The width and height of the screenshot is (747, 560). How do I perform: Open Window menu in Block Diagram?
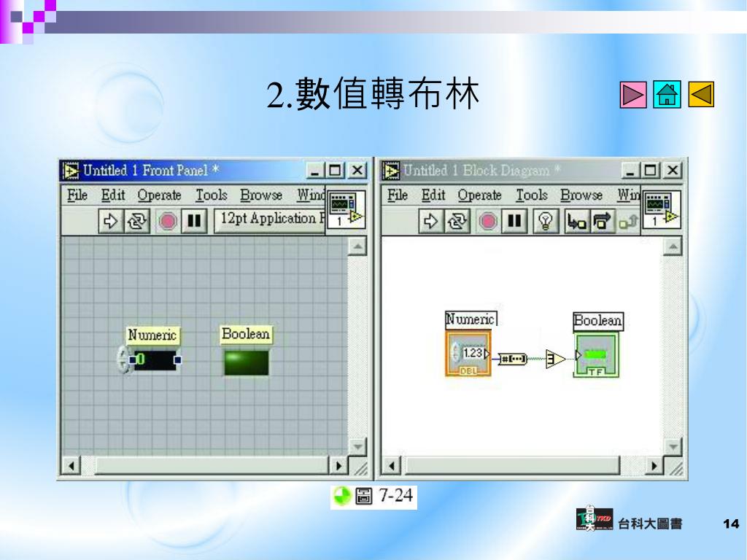[630, 195]
